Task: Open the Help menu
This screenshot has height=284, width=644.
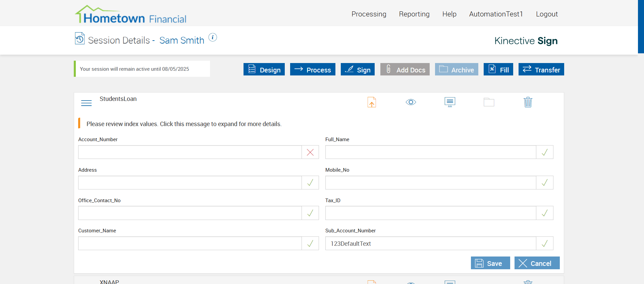Action: [449, 14]
